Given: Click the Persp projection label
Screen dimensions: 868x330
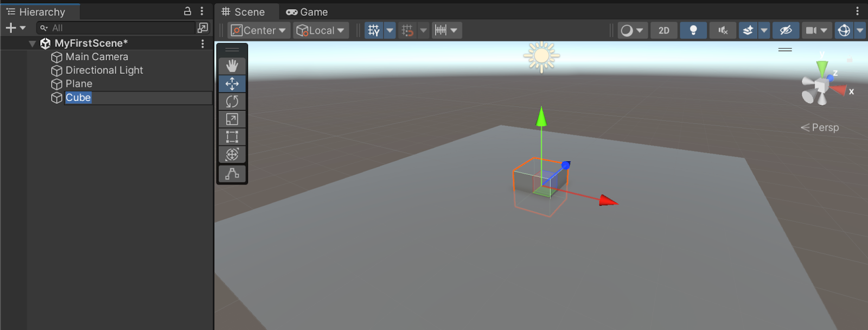Looking at the screenshot, I should [825, 128].
